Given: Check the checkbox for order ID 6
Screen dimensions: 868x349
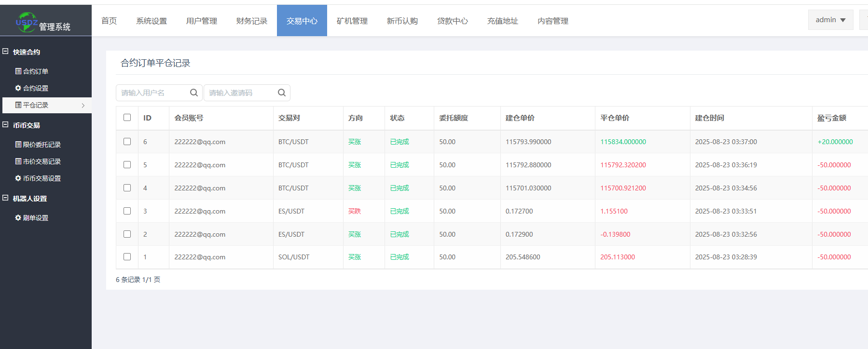Looking at the screenshot, I should coord(127,142).
